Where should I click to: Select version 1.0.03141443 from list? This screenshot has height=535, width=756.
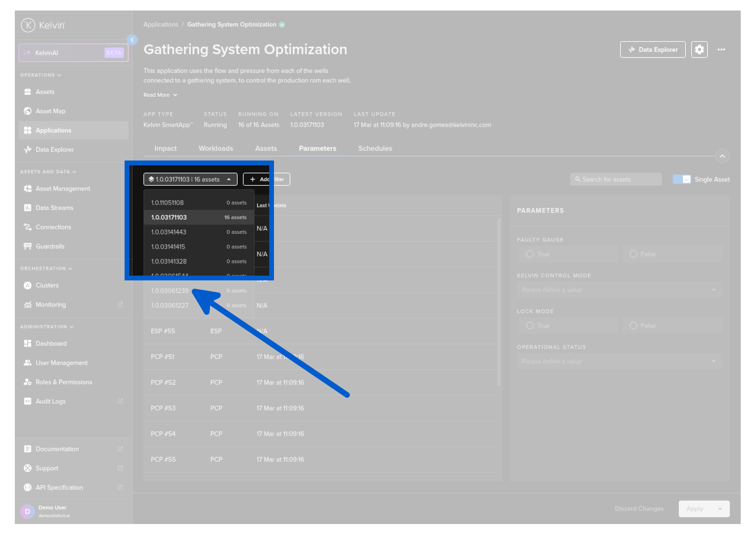[169, 232]
